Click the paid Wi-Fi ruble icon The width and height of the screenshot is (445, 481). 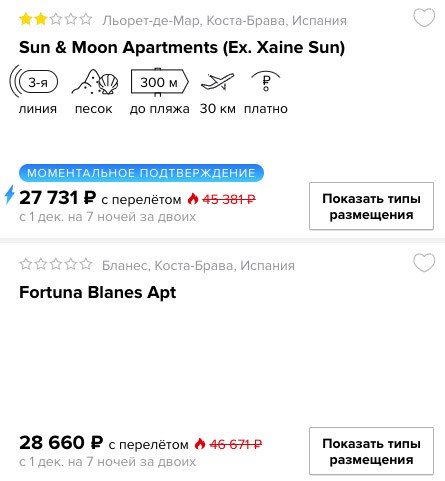tap(266, 81)
